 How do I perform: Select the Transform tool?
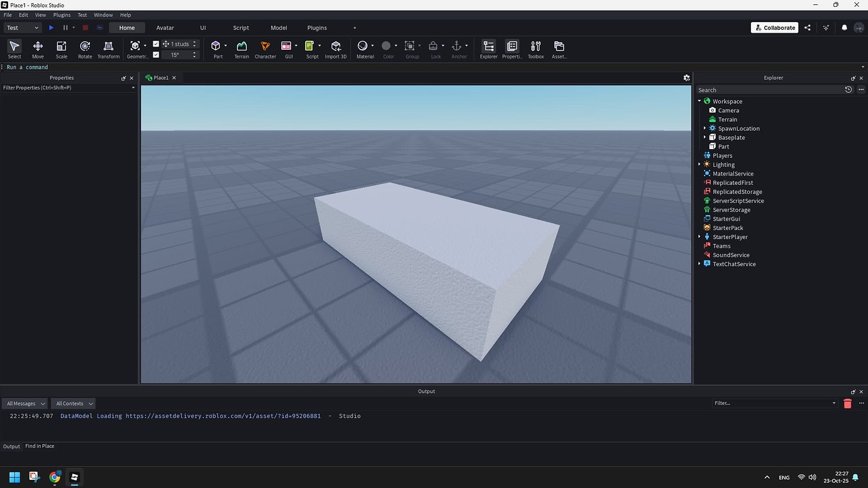[108, 49]
